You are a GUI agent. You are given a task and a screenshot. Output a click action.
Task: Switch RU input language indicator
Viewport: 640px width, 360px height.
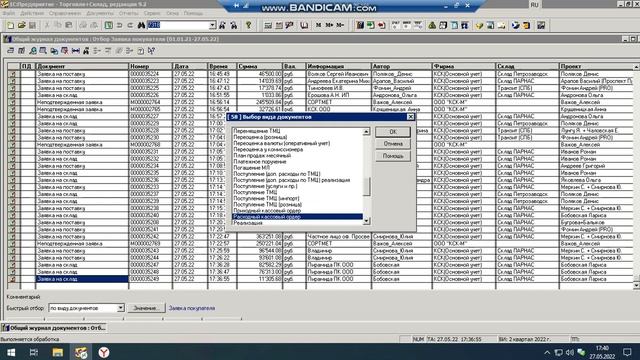pos(535,5)
